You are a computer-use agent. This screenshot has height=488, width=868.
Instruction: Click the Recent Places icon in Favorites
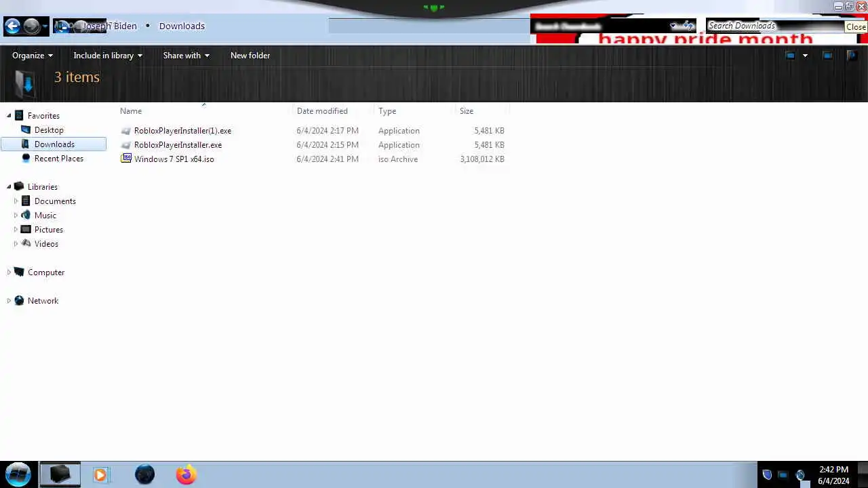pos(26,158)
